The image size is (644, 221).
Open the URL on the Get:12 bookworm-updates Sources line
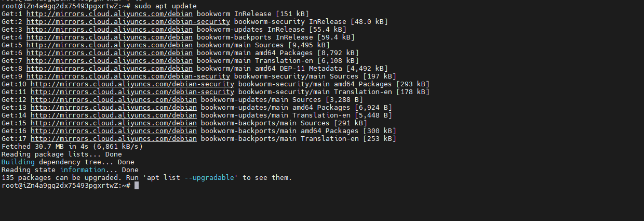(x=113, y=99)
